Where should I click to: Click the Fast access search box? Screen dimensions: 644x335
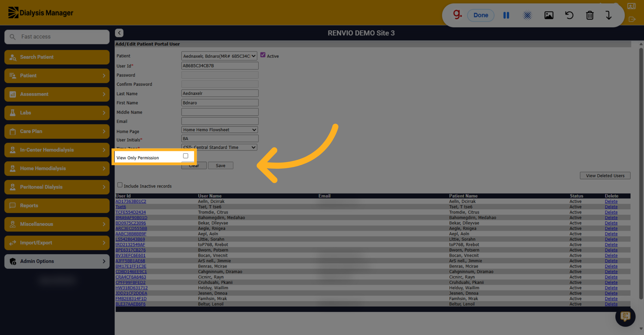[57, 37]
